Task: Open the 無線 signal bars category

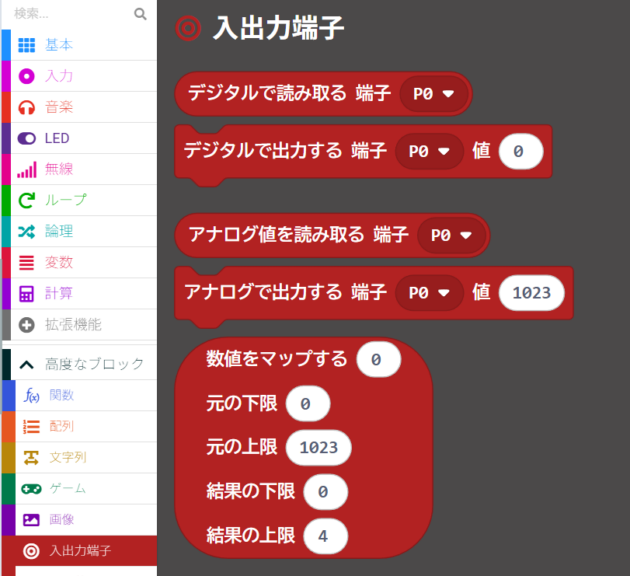Action: (x=27, y=169)
